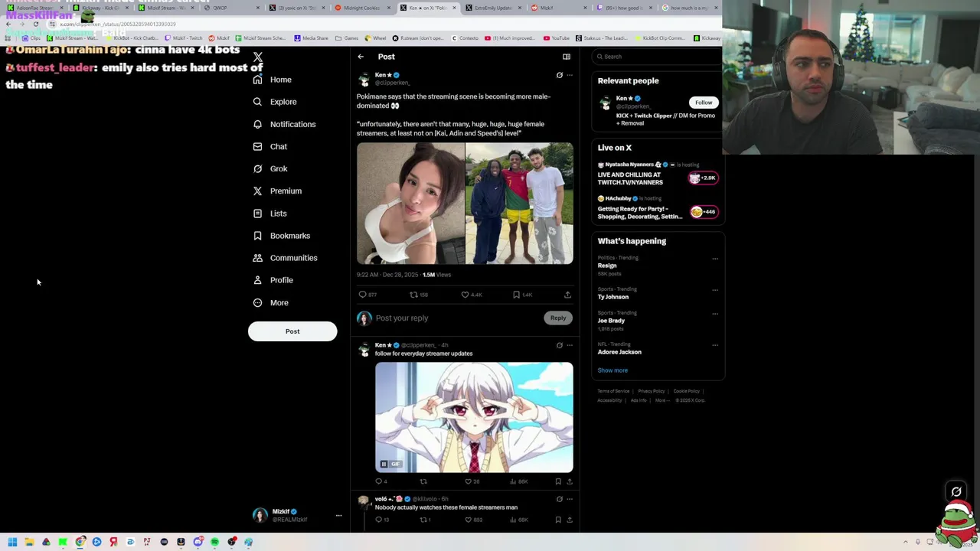
Task: Open Chat in the sidebar
Action: [269, 146]
